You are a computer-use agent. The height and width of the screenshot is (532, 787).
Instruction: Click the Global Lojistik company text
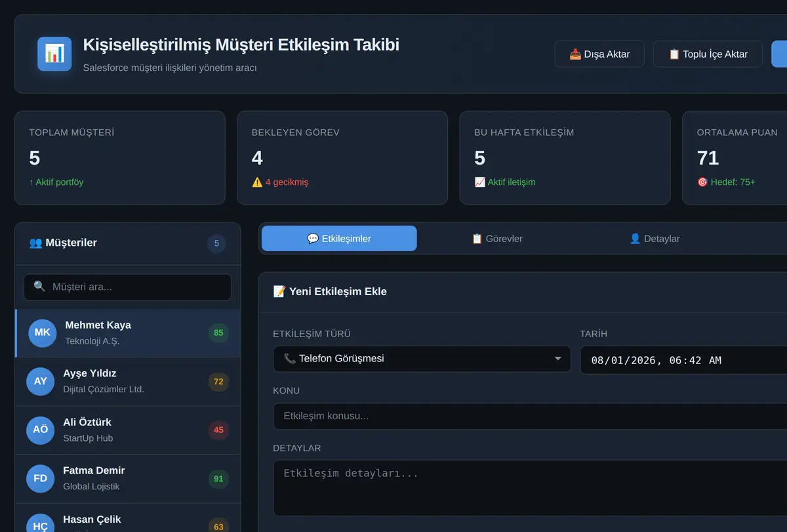[x=91, y=486]
